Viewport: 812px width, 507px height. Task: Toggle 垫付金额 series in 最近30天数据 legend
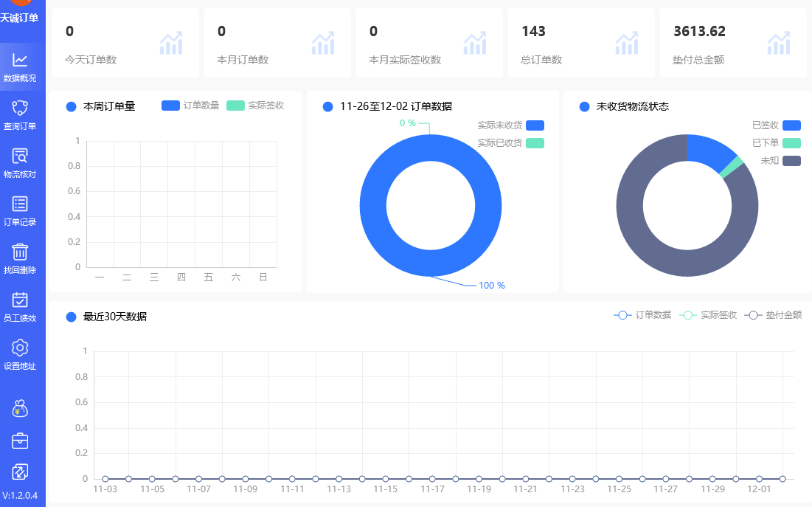(x=773, y=315)
